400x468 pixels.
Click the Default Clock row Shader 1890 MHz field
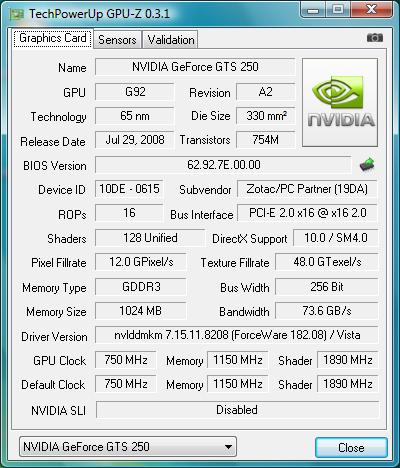pos(348,384)
